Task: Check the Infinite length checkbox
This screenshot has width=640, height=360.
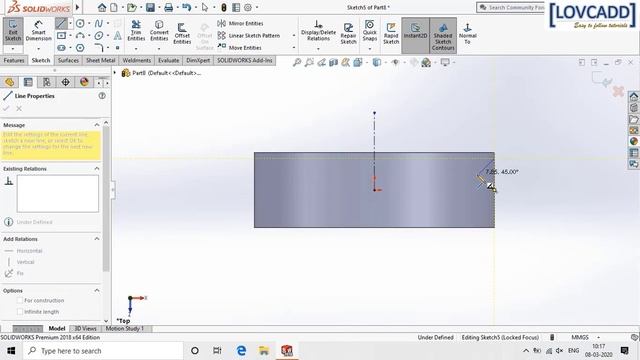Action: 20,312
